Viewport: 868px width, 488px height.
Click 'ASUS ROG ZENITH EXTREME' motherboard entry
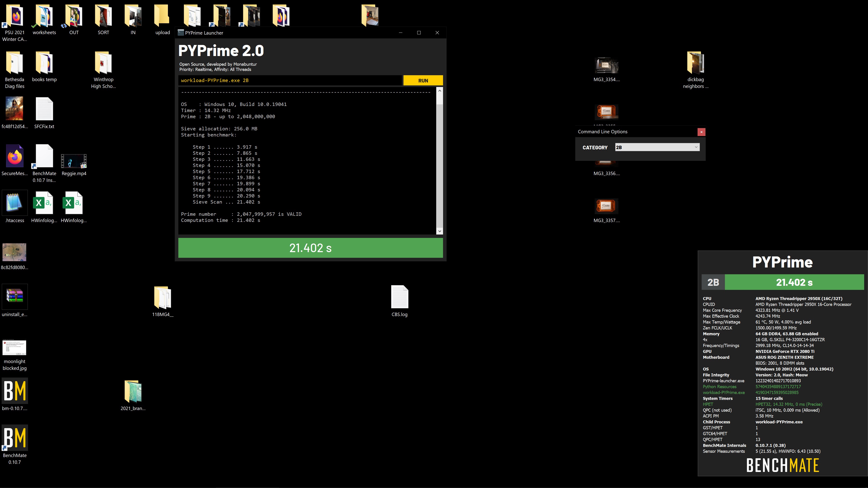click(x=784, y=357)
